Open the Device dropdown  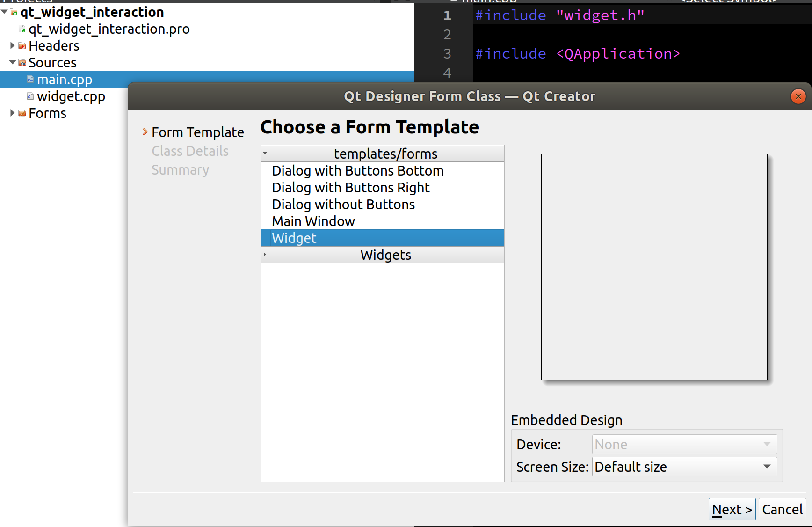pos(685,444)
